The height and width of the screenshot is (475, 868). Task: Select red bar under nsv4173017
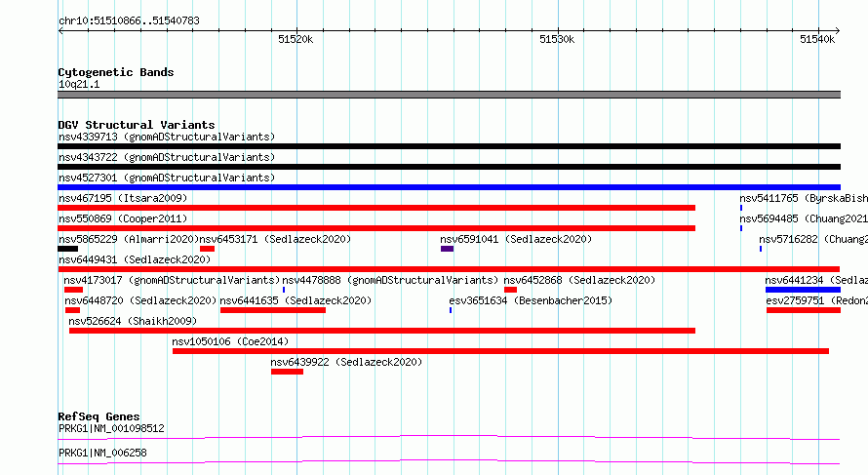point(73,290)
